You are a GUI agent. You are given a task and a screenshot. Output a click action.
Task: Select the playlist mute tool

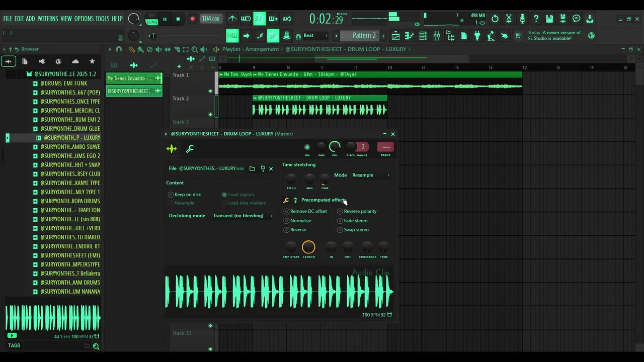click(159, 49)
